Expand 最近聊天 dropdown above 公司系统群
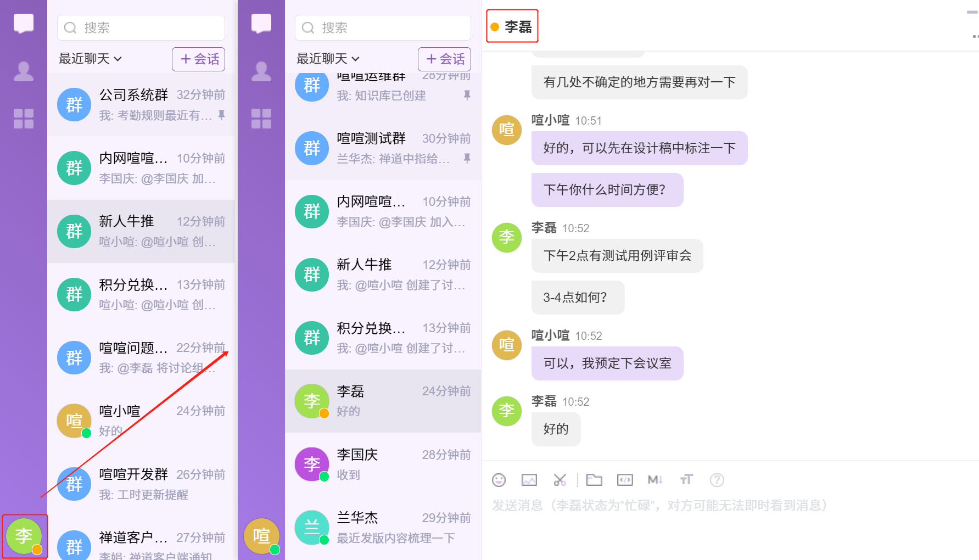979x560 pixels. tap(90, 59)
